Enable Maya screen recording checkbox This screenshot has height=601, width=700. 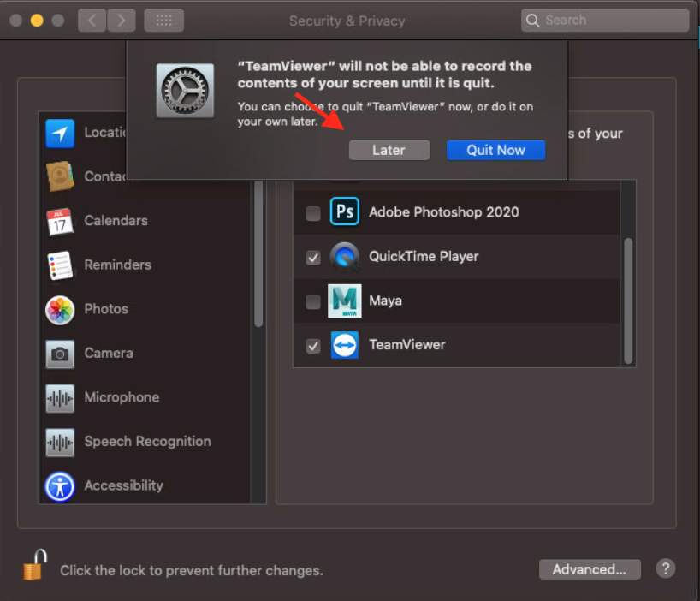click(x=313, y=302)
